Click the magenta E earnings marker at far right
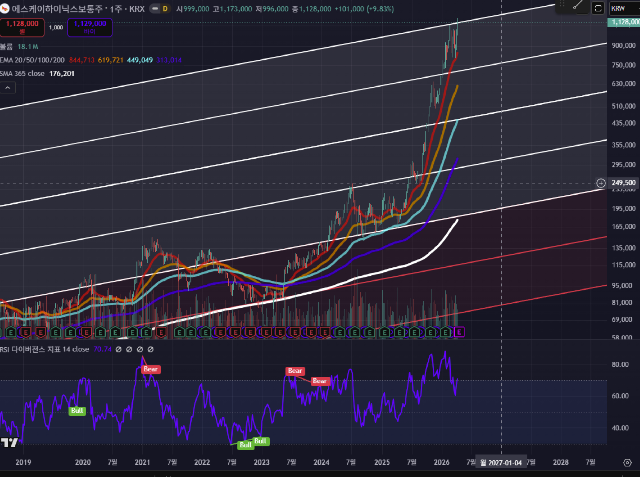Image resolution: width=640 pixels, height=477 pixels. 459,332
